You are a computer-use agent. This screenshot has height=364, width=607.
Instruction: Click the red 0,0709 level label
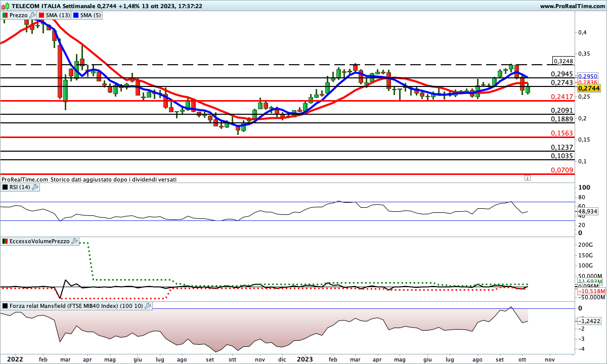[x=561, y=170]
